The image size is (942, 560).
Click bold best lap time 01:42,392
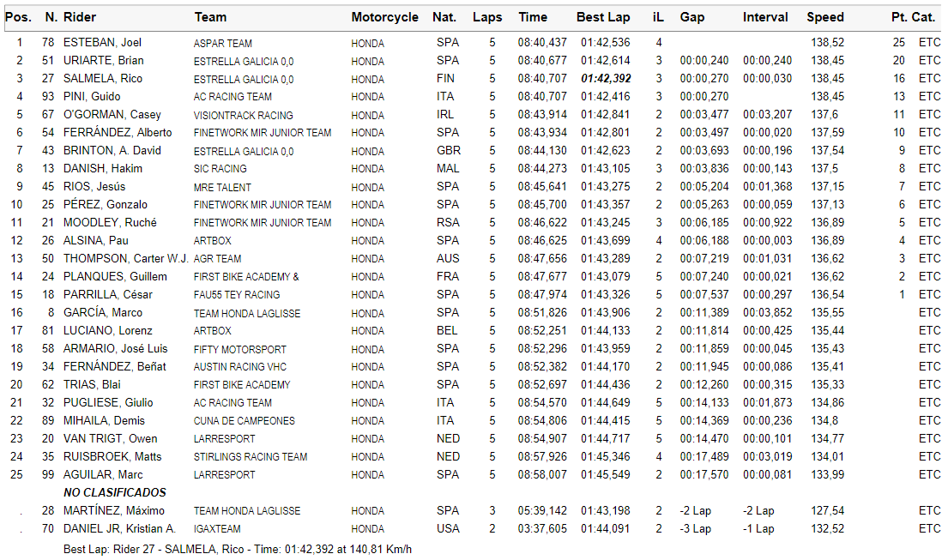(x=606, y=79)
